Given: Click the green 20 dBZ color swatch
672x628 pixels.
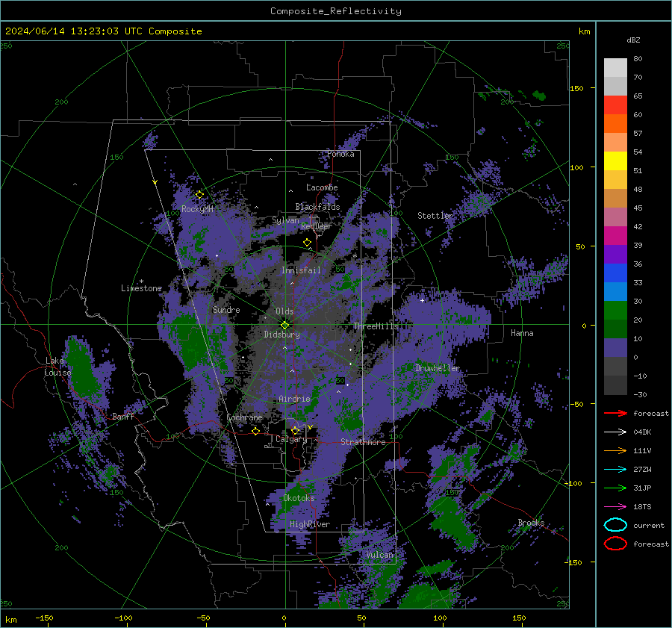Looking at the screenshot, I should pyautogui.click(x=615, y=311).
